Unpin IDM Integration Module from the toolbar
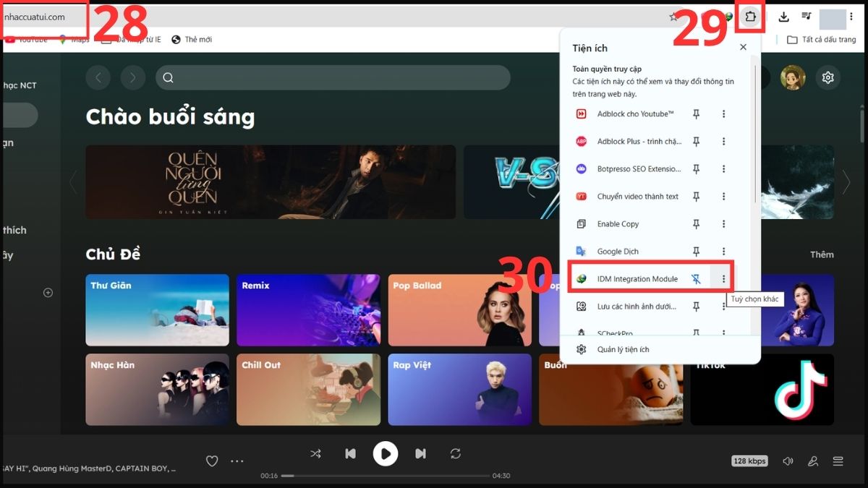Image resolution: width=868 pixels, height=488 pixels. (x=696, y=279)
